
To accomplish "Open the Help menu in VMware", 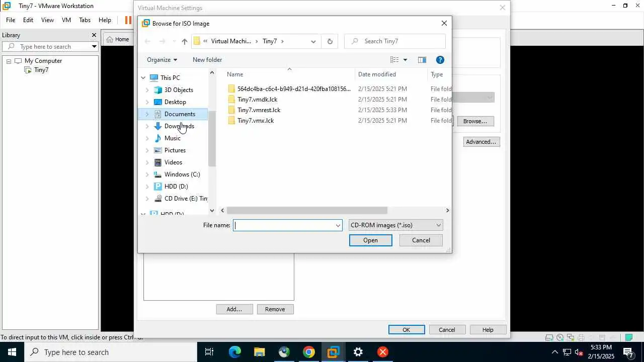I will 105,20.
